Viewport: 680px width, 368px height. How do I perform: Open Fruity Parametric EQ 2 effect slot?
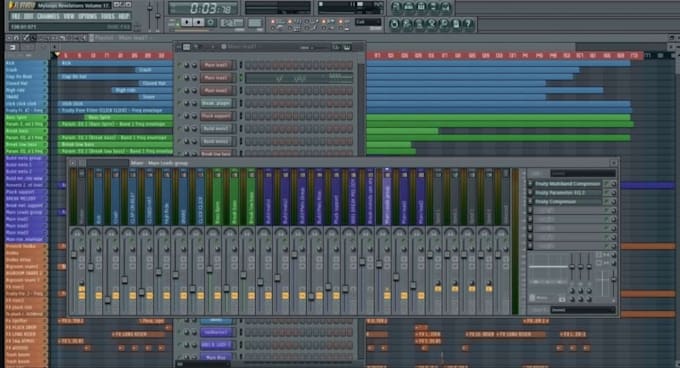pyautogui.click(x=567, y=193)
